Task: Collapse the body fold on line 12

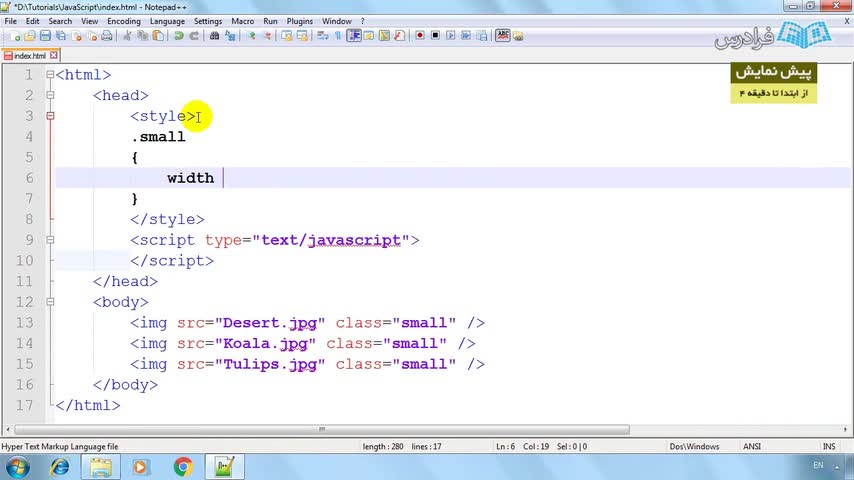Action: click(x=50, y=302)
